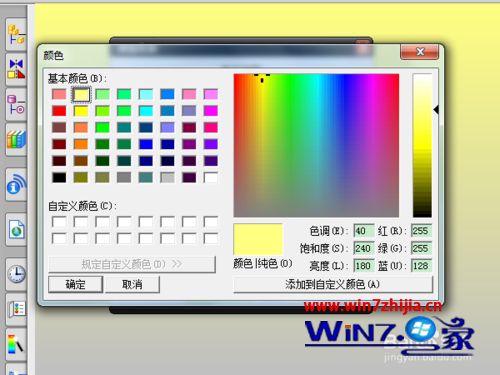Screen dimensions: 500x375
Task: Open the colorful books library icon
Action: [x=16, y=139]
